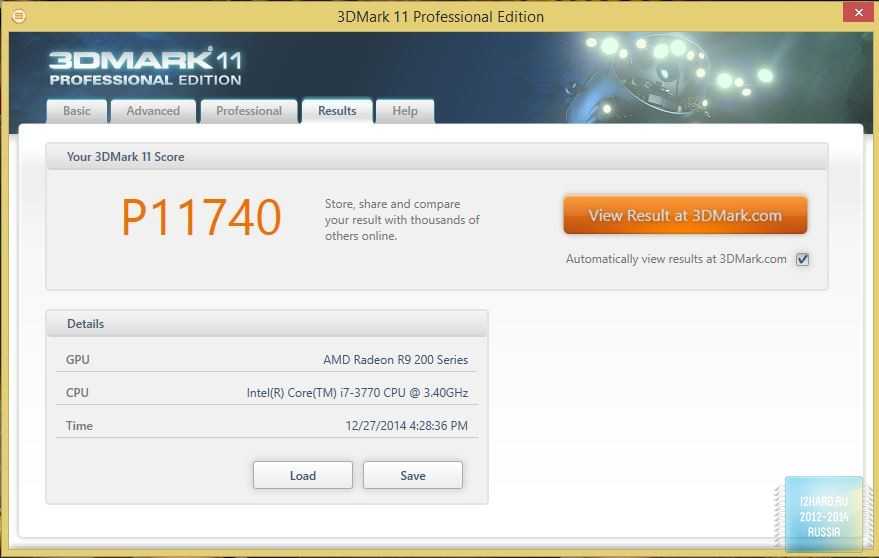Click the i2hard.ru watermark badge
Screen dimensions: 879x558
[x=824, y=515]
